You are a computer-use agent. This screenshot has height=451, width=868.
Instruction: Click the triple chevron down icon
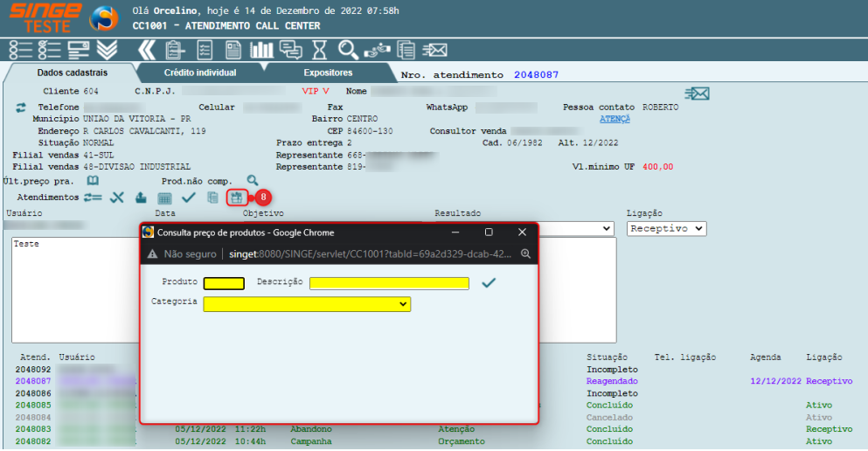pyautogui.click(x=108, y=51)
